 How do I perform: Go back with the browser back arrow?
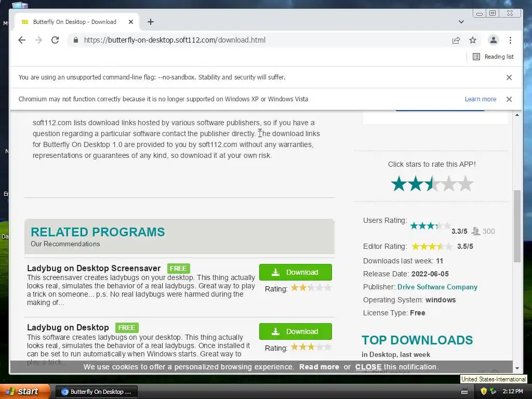pyautogui.click(x=22, y=40)
